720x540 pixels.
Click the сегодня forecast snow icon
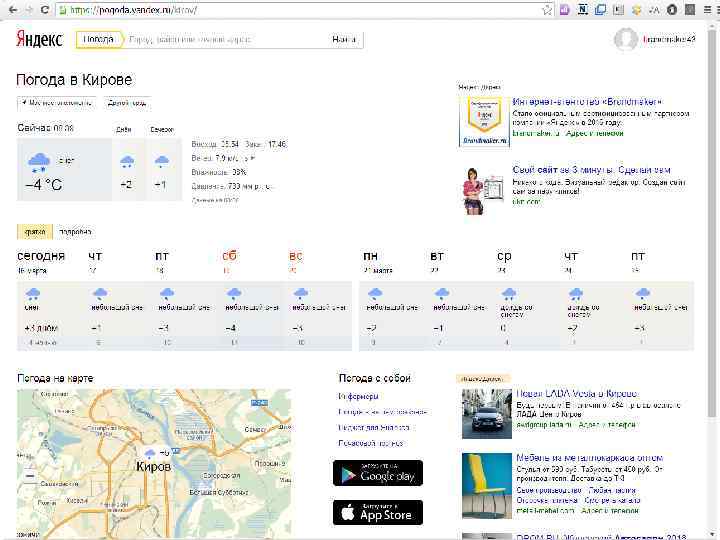32,293
